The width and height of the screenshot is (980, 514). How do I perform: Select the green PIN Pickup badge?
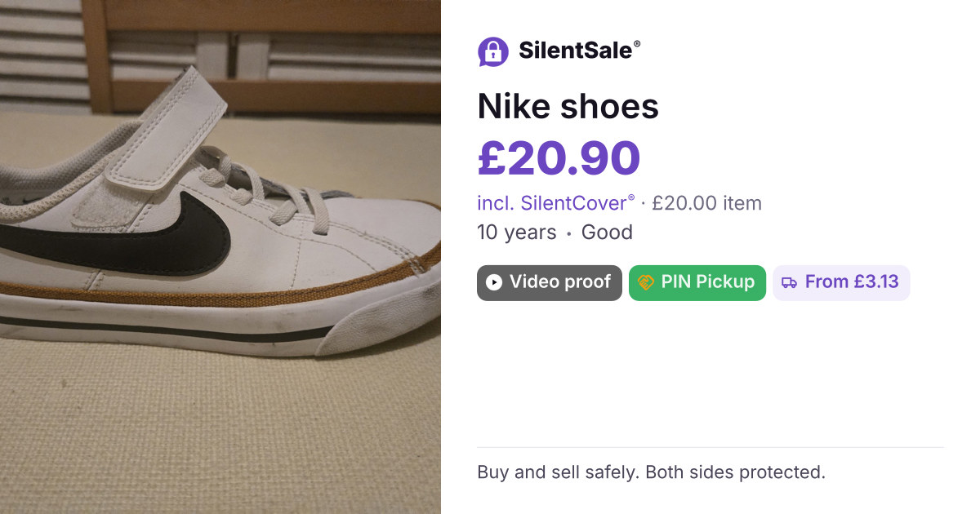(x=697, y=282)
